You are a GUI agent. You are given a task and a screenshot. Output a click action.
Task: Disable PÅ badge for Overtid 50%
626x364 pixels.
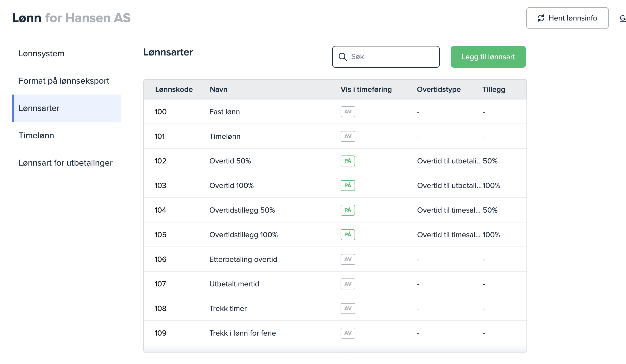(348, 161)
